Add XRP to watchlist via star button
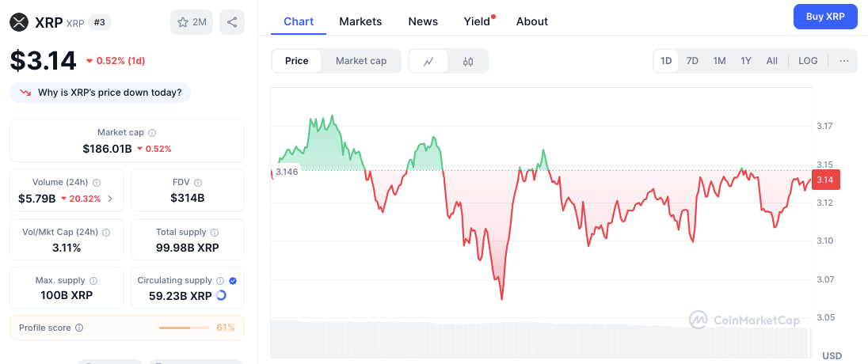The height and width of the screenshot is (364, 868). (x=191, y=22)
